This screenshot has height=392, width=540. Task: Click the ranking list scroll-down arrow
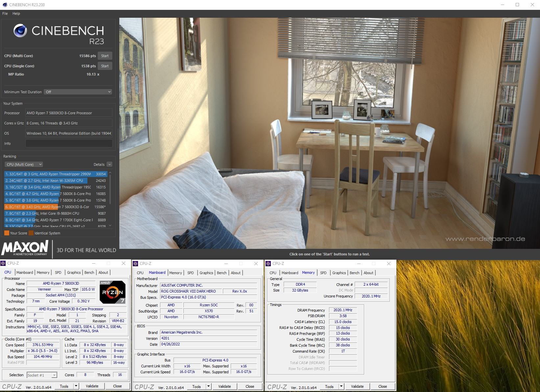pyautogui.click(x=110, y=226)
